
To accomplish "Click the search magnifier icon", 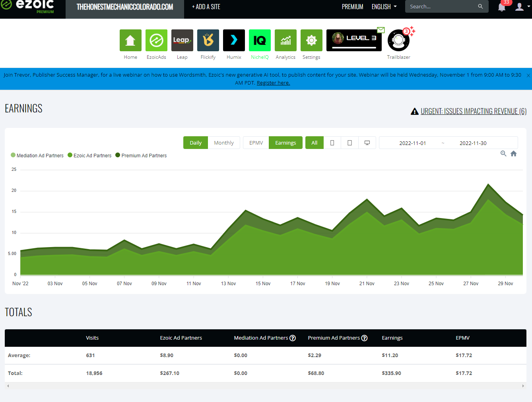I will click(x=480, y=6).
